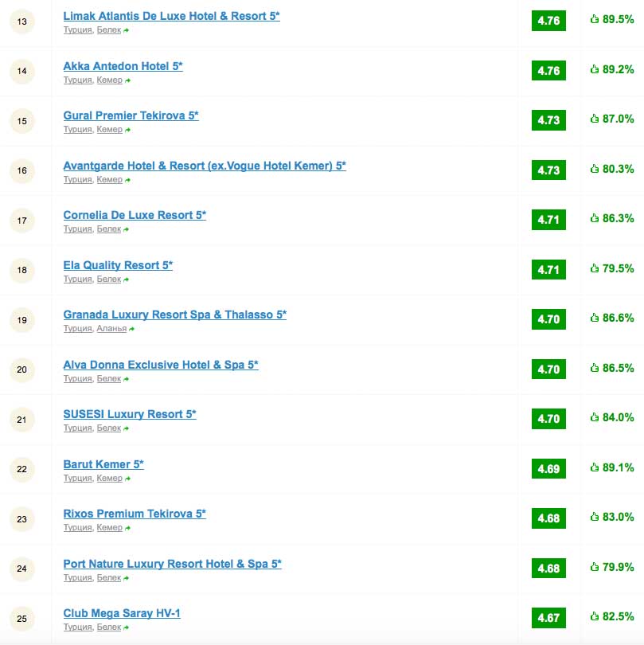Follow the Кемер link under Gural Premier Tekirova
644x645 pixels.
109,129
